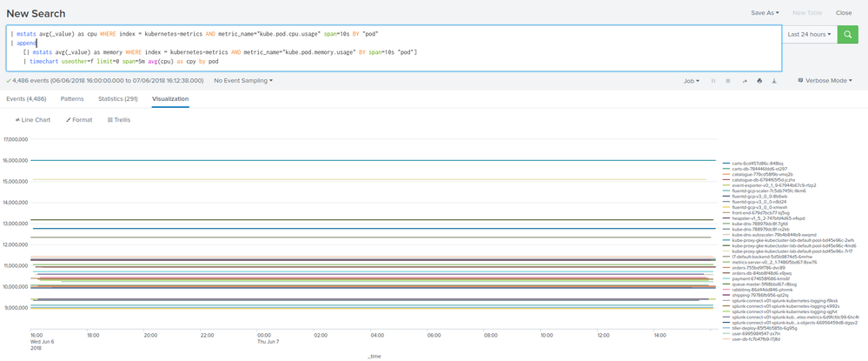Select the Visualization tab
Image resolution: width=868 pixels, height=361 pixels.
tap(170, 98)
